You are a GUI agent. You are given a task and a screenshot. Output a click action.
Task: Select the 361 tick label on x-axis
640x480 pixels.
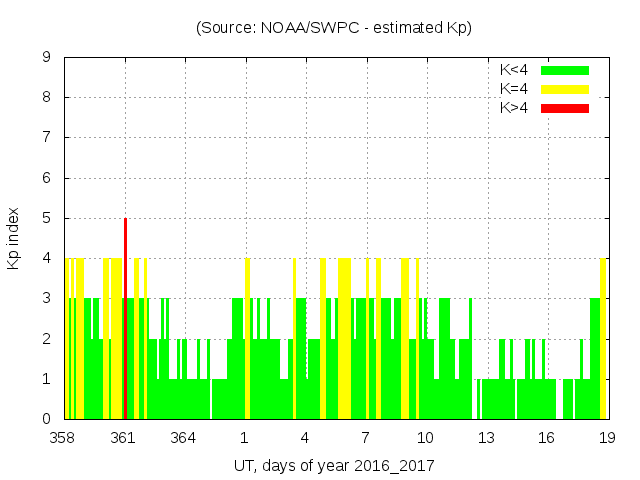coord(123,438)
